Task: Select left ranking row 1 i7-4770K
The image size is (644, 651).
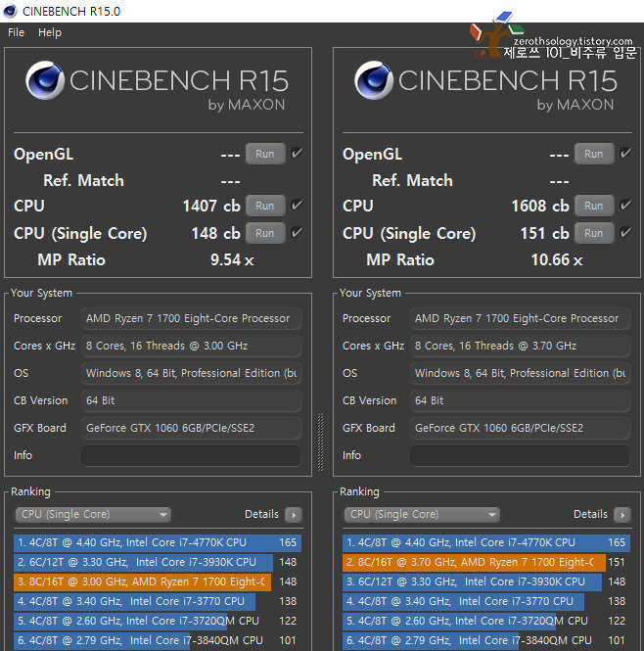Action: coord(158,543)
